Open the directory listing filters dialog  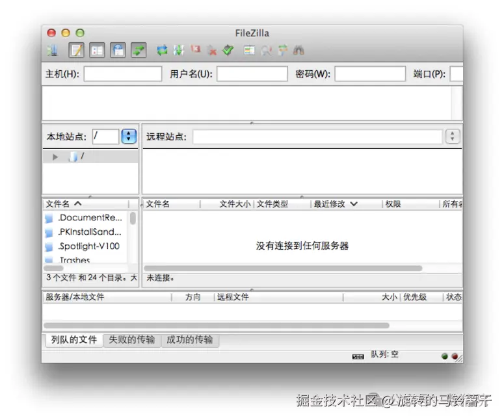tap(249, 51)
